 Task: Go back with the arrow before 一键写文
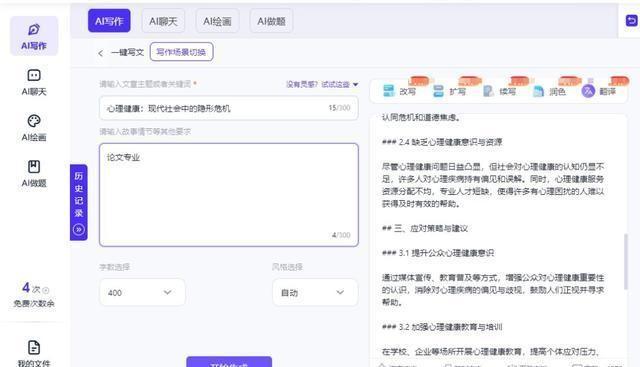pyautogui.click(x=100, y=53)
